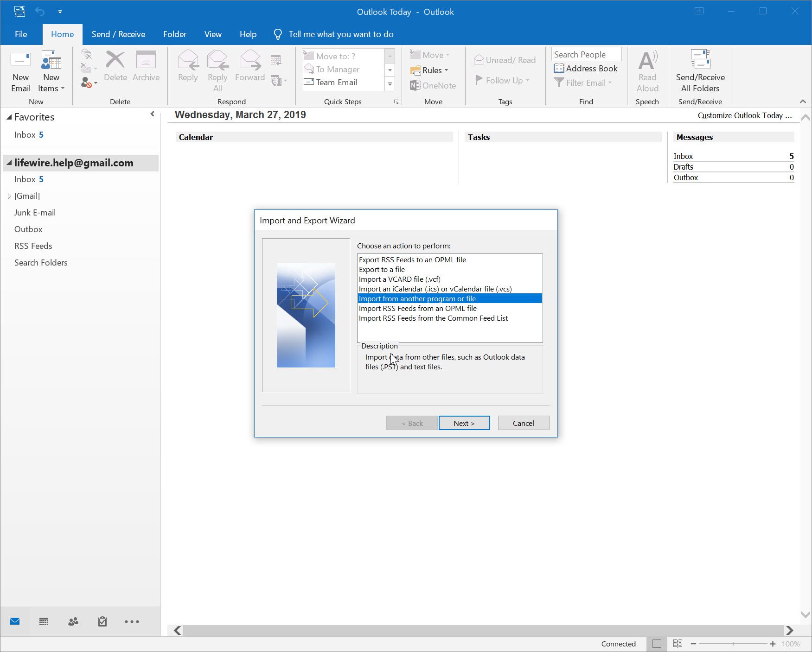Screen dimensions: 812x652
Task: Click Unread/ Read toggle
Action: coord(505,60)
